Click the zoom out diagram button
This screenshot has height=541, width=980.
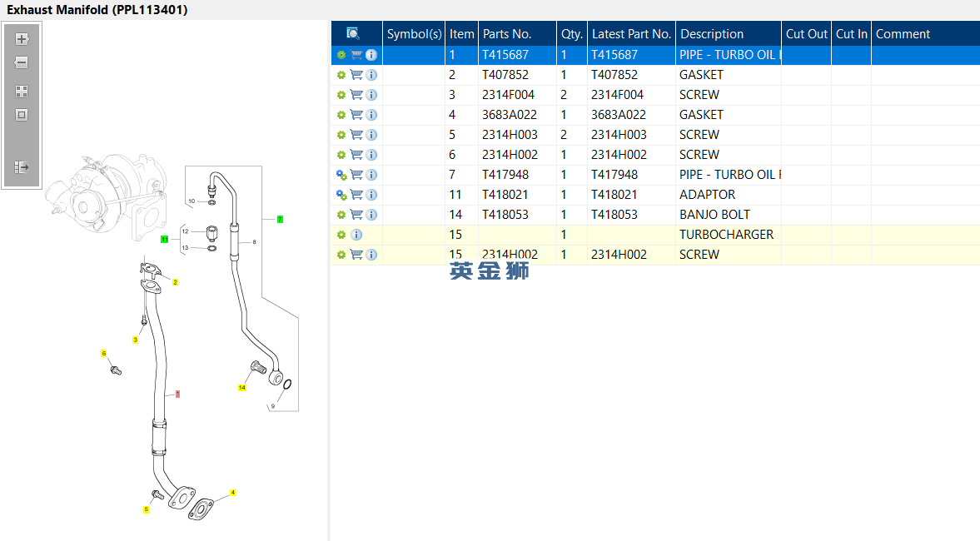coord(22,62)
